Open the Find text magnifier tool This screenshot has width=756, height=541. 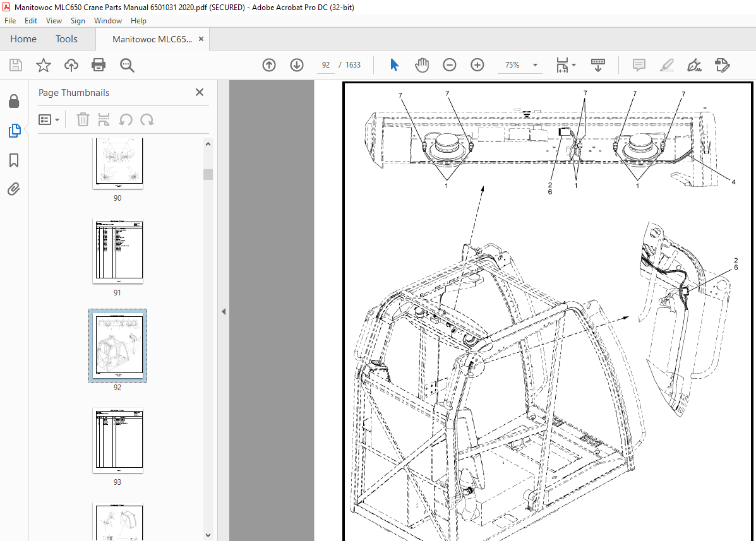point(127,65)
